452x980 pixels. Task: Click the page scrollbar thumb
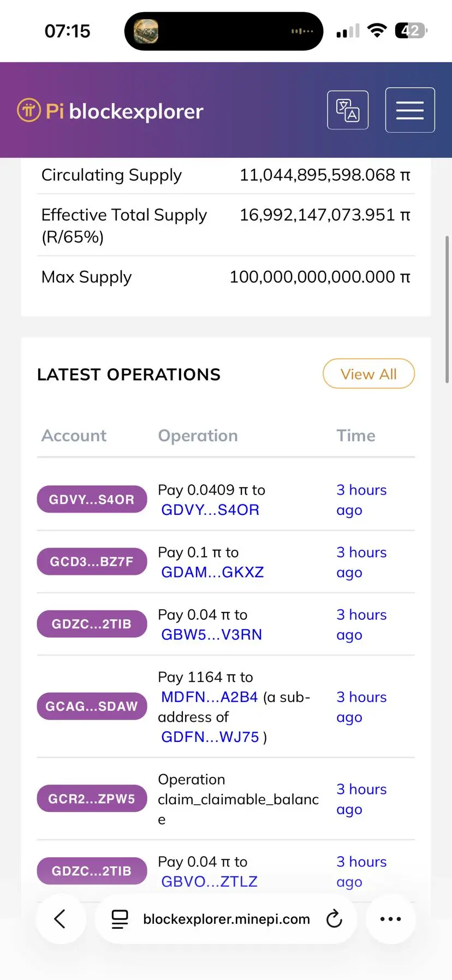(447, 309)
